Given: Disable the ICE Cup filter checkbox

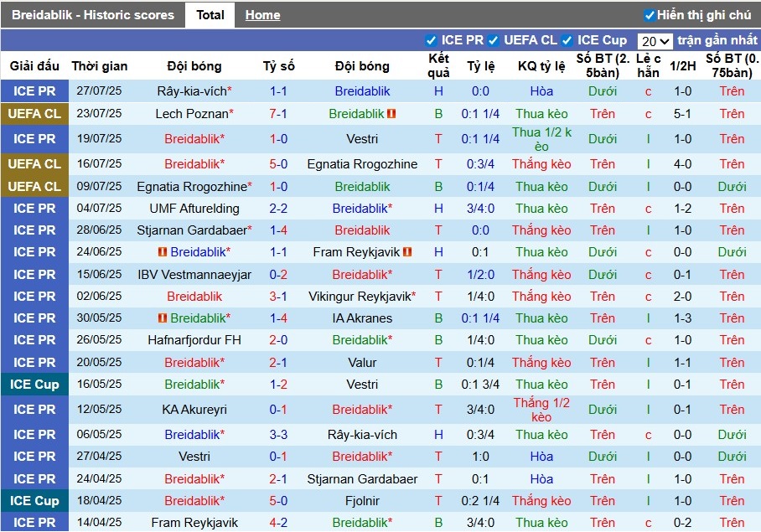Looking at the screenshot, I should click(x=567, y=41).
